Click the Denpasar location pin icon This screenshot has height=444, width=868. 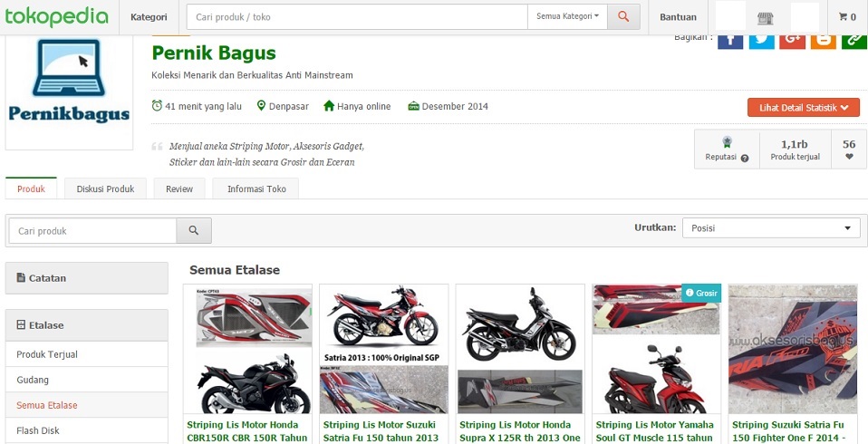click(261, 105)
